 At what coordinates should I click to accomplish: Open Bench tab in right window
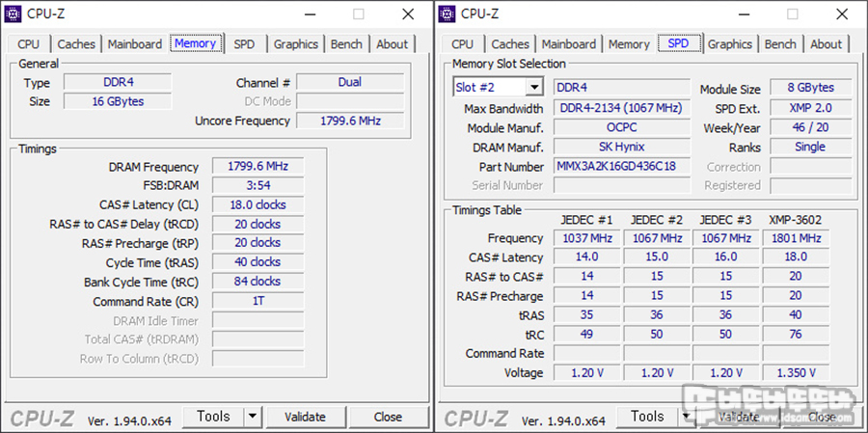click(x=780, y=44)
